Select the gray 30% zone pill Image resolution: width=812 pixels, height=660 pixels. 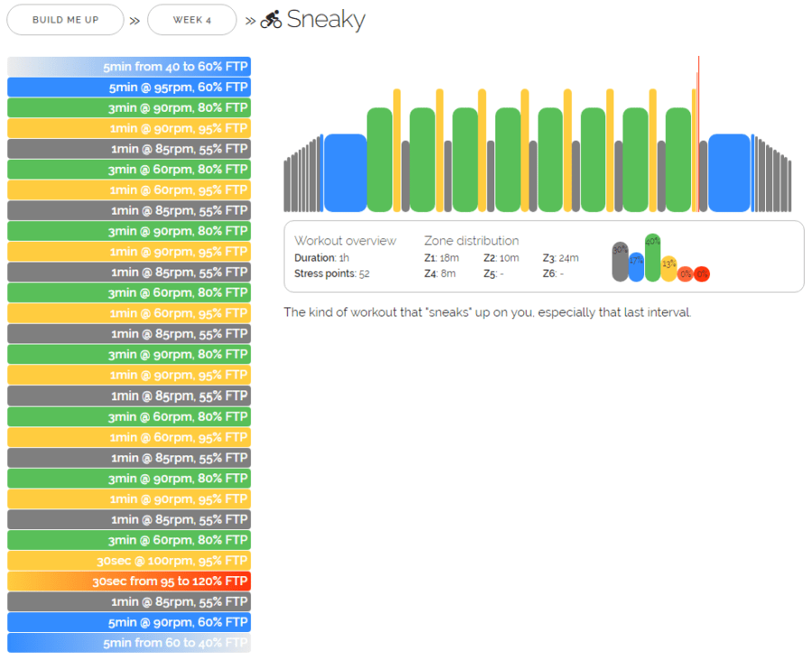[620, 261]
